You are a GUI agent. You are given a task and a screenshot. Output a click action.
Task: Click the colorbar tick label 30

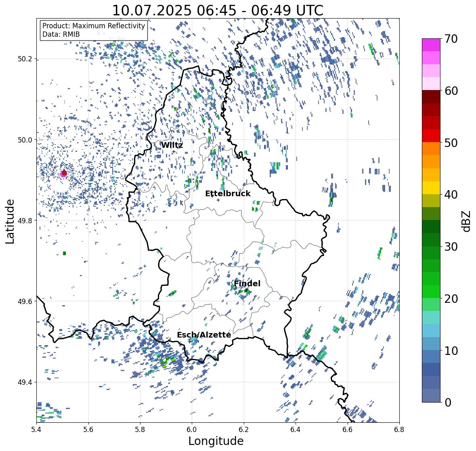pos(451,246)
